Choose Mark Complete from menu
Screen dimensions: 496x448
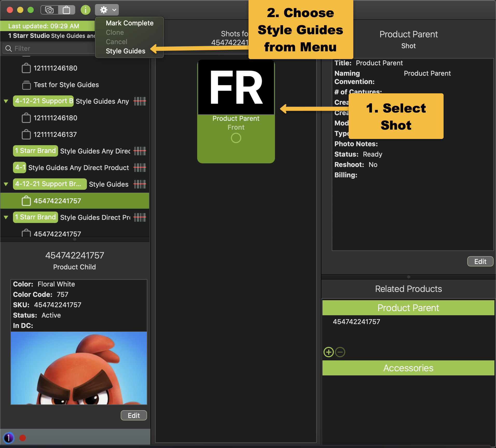[x=129, y=23]
